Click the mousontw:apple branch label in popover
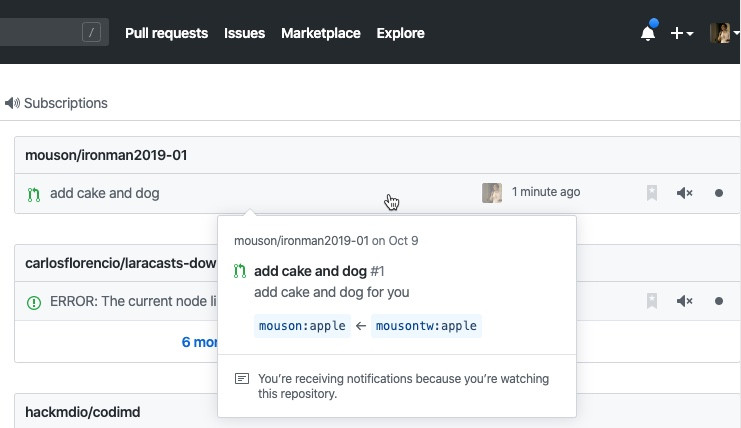This screenshot has height=428, width=741. [426, 326]
